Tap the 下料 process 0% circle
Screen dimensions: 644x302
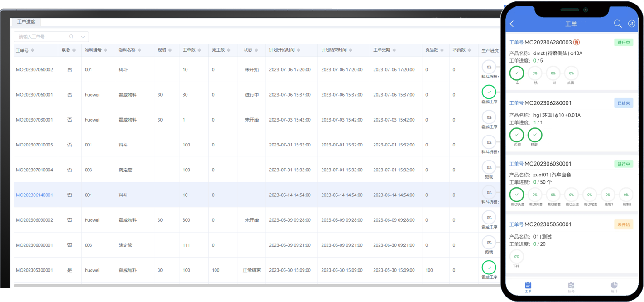pos(517,257)
